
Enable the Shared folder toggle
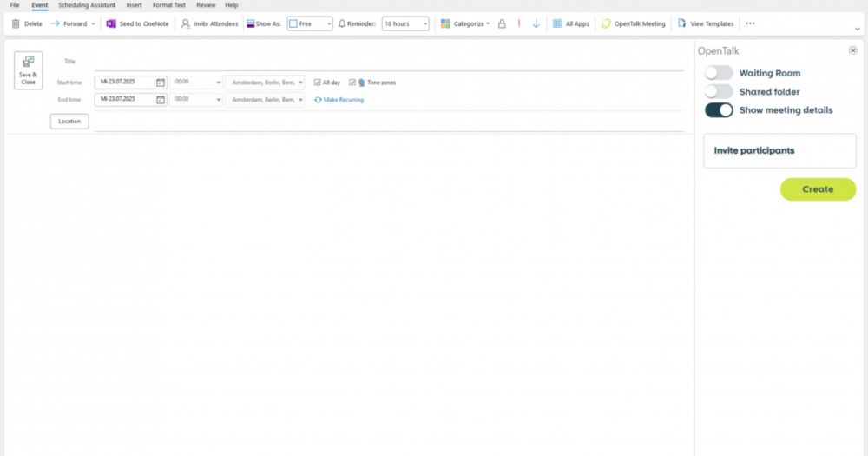(x=719, y=91)
